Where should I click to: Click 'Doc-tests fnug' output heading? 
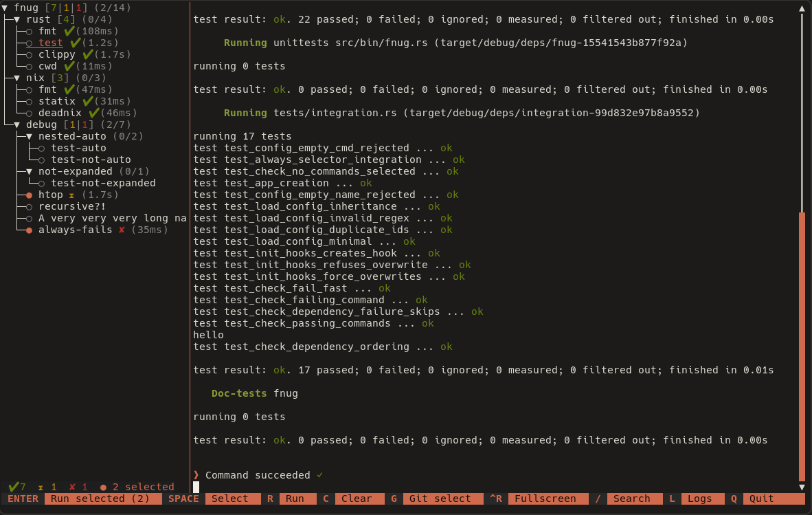(255, 394)
